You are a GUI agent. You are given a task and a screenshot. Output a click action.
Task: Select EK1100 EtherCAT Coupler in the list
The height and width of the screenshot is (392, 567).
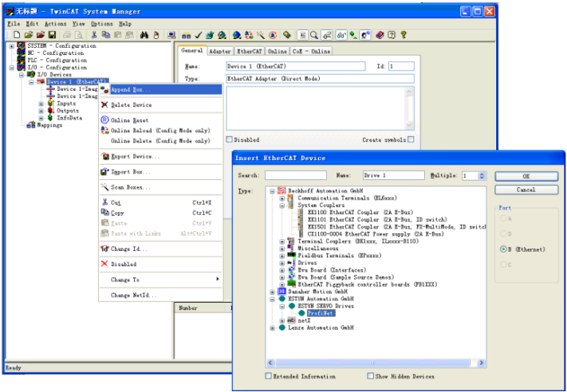coord(360,213)
